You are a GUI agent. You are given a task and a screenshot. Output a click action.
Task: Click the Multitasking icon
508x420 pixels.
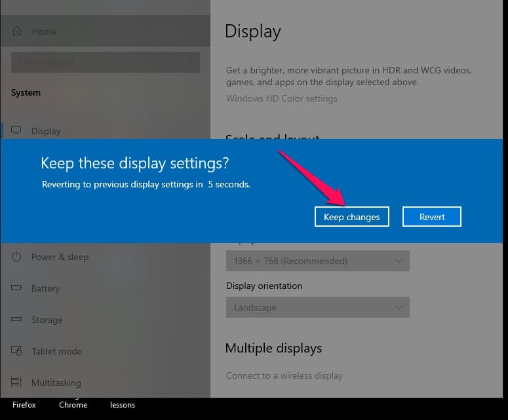pos(16,382)
